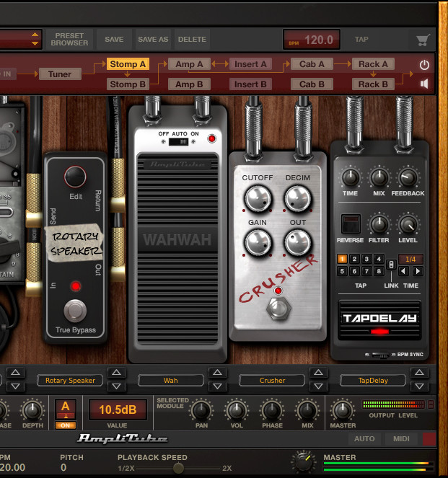Click the TapDelay MIX knob
The height and width of the screenshot is (478, 448).
pos(379,177)
